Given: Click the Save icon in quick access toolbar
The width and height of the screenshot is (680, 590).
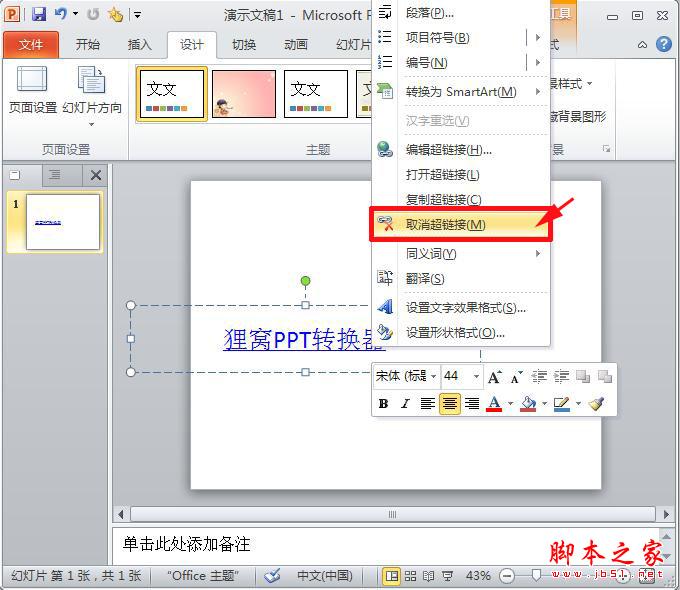Looking at the screenshot, I should coord(39,14).
